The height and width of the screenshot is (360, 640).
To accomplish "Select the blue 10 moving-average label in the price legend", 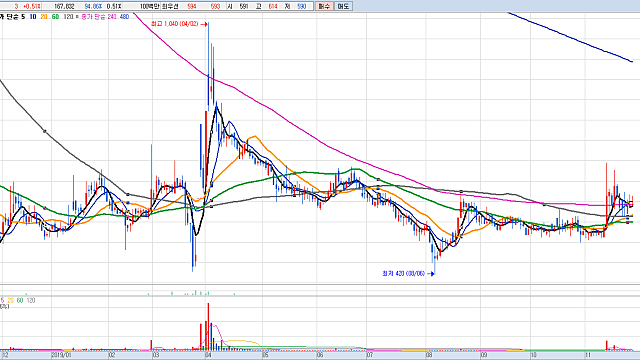I will click(x=33, y=17).
